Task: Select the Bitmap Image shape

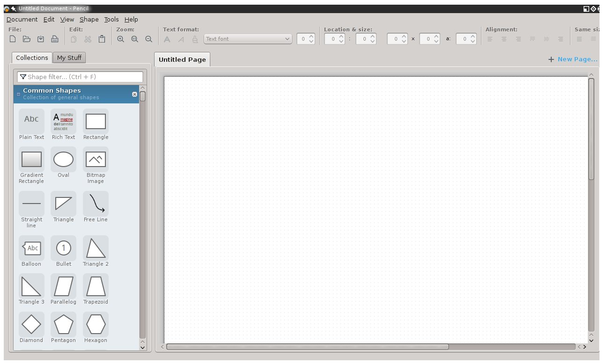Action: tap(96, 166)
